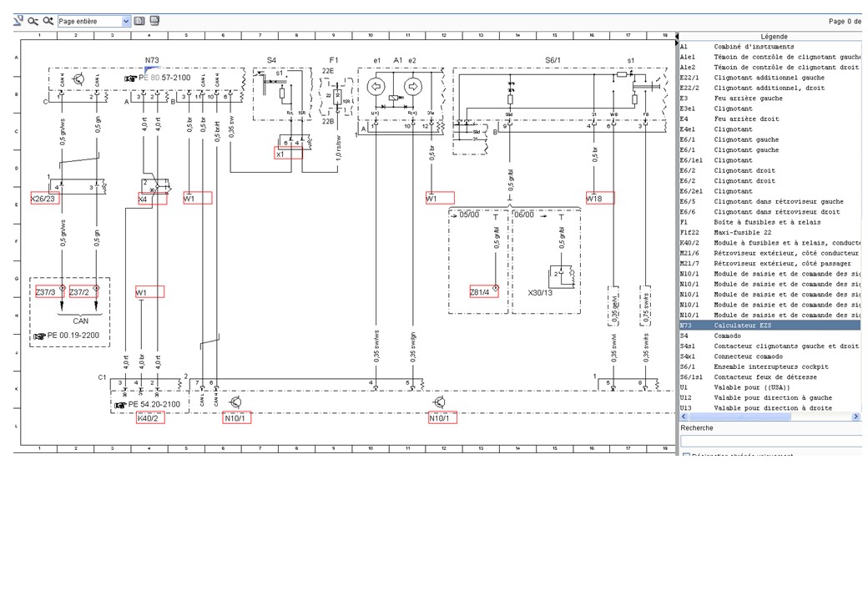Select legend row U13 direction à droite

[x=770, y=408]
